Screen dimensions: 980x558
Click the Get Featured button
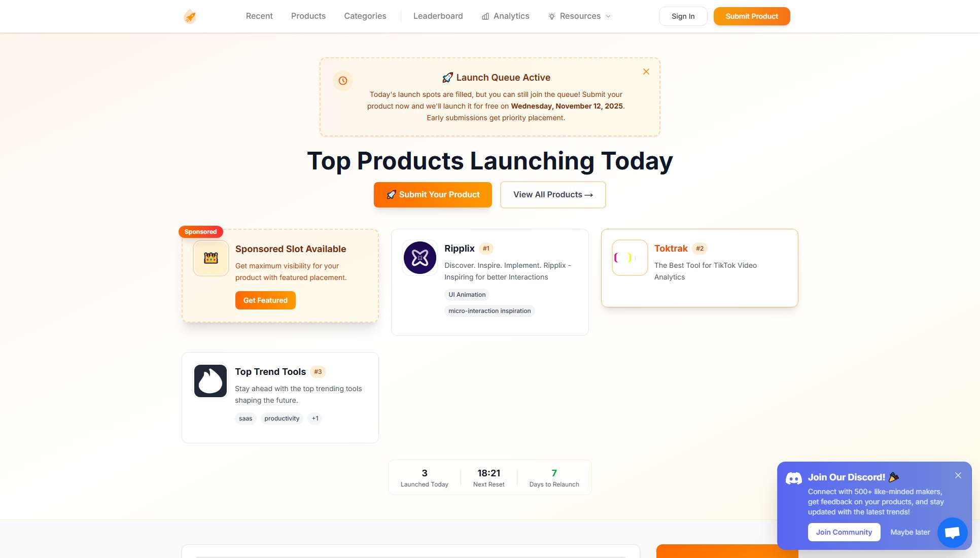[265, 300]
